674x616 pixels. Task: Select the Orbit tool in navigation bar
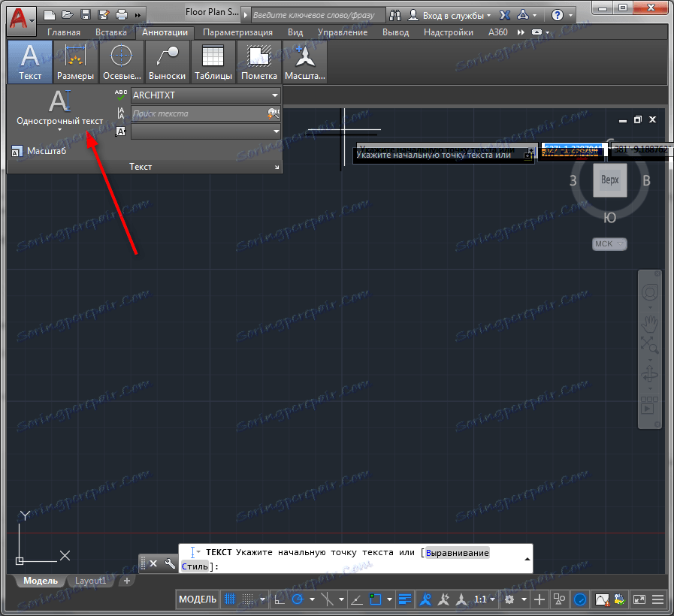(x=649, y=374)
